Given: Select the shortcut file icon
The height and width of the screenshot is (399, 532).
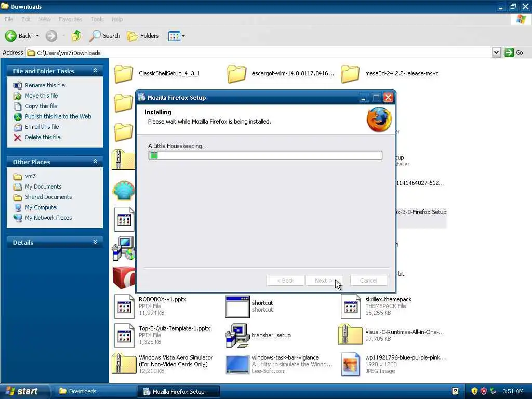Looking at the screenshot, I should pyautogui.click(x=237, y=307).
